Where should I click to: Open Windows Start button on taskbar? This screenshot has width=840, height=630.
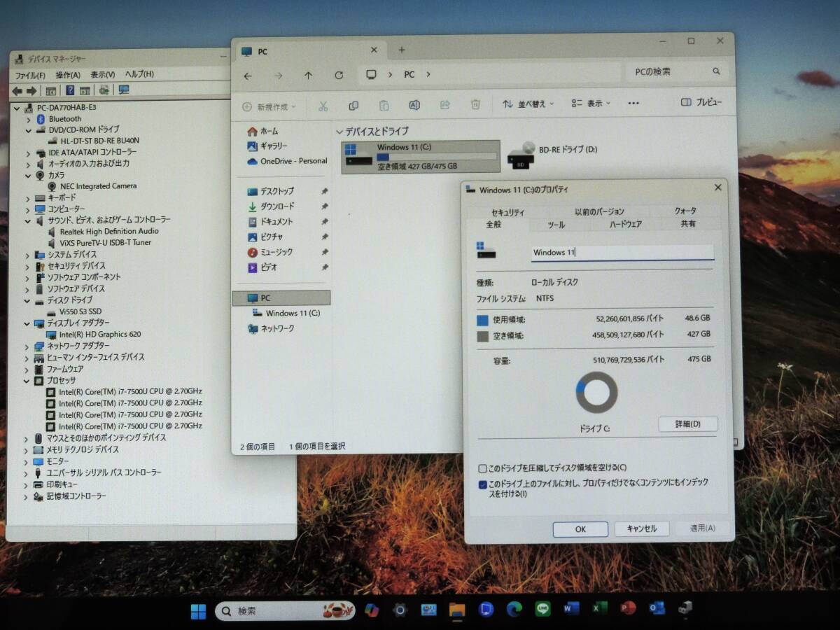[x=198, y=612]
